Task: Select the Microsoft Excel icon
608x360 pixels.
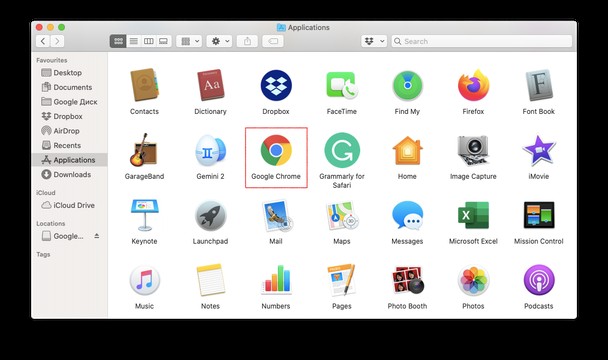Action: pyautogui.click(x=473, y=215)
